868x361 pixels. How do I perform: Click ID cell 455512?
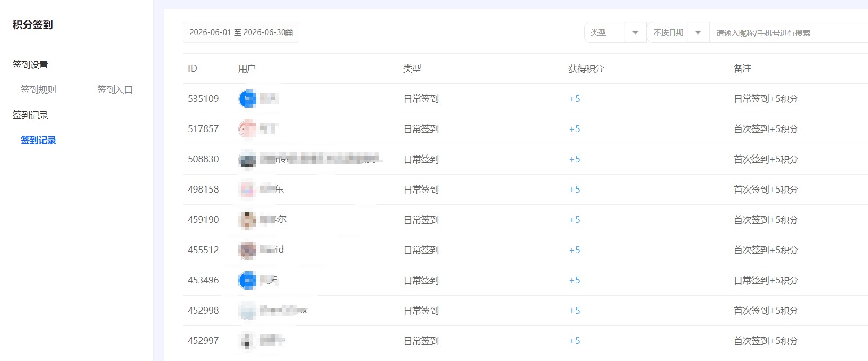[203, 250]
